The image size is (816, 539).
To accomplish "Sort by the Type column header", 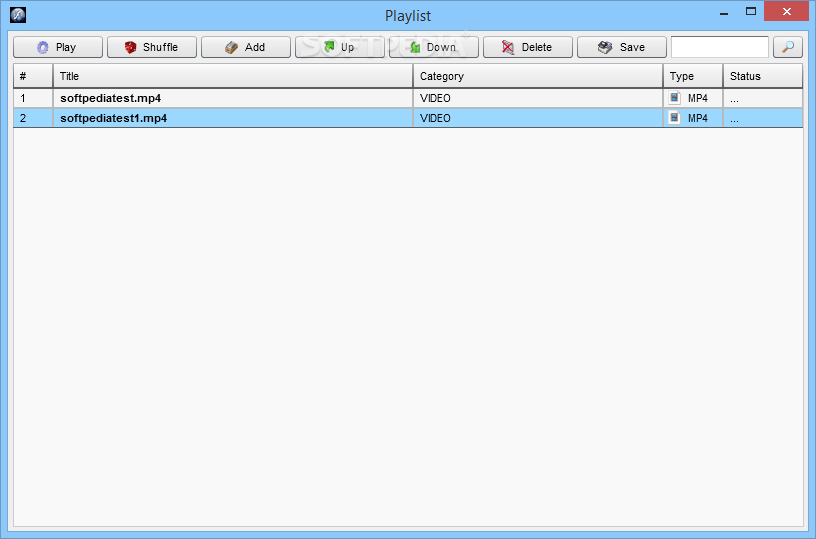I will (x=693, y=76).
